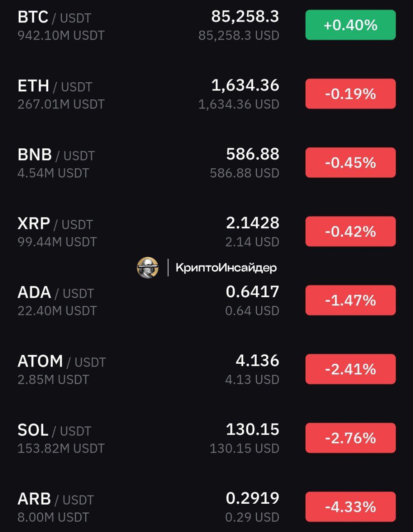Screen dimensions: 413x532
Task: Open the SOL / USDT pair
Action: [x=54, y=430]
